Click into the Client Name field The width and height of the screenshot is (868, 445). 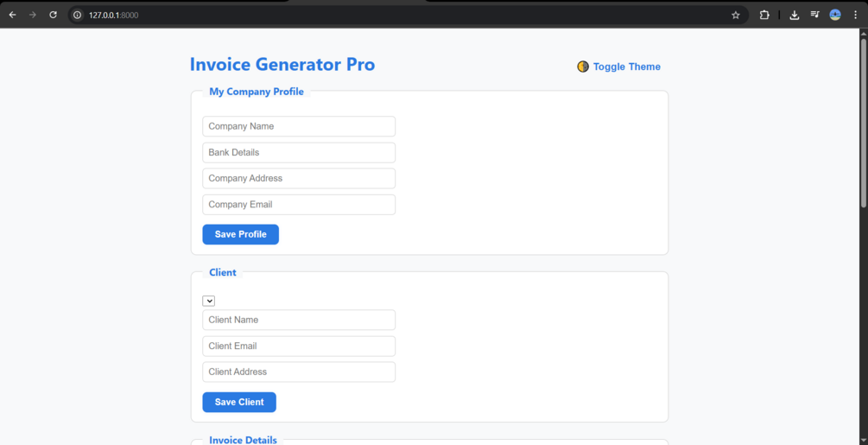tap(299, 320)
